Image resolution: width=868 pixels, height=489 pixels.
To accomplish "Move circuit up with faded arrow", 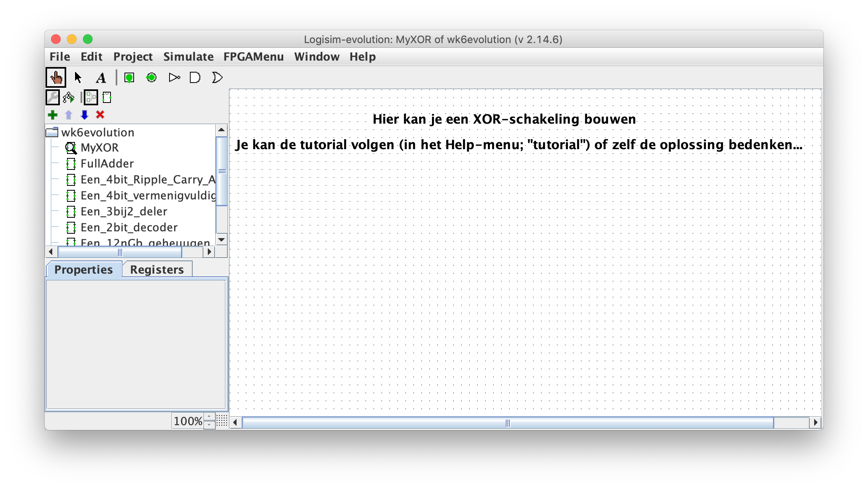I will point(69,115).
